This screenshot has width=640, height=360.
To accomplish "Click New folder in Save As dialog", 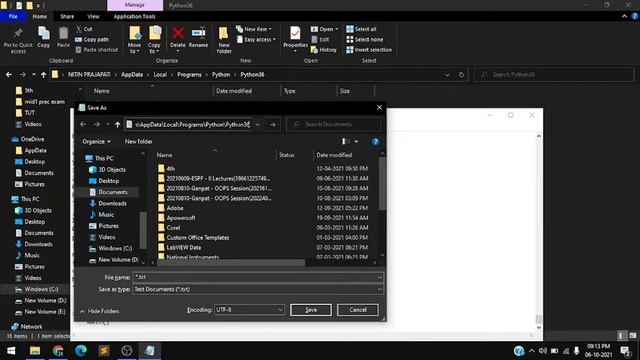I will tap(138, 142).
